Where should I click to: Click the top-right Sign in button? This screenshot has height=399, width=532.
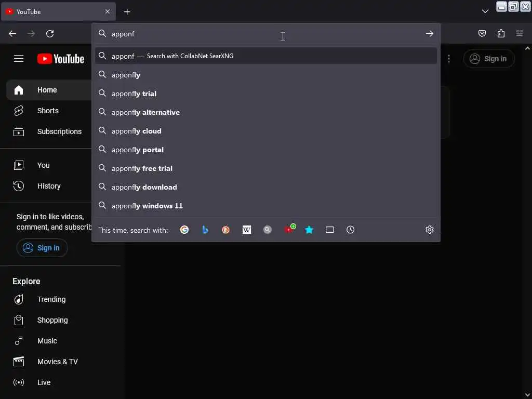pyautogui.click(x=489, y=59)
